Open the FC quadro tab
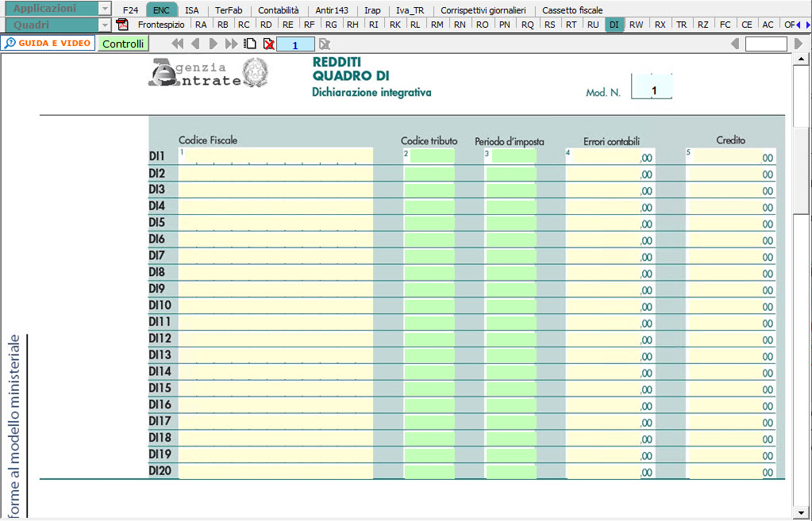This screenshot has width=812, height=521. point(725,25)
